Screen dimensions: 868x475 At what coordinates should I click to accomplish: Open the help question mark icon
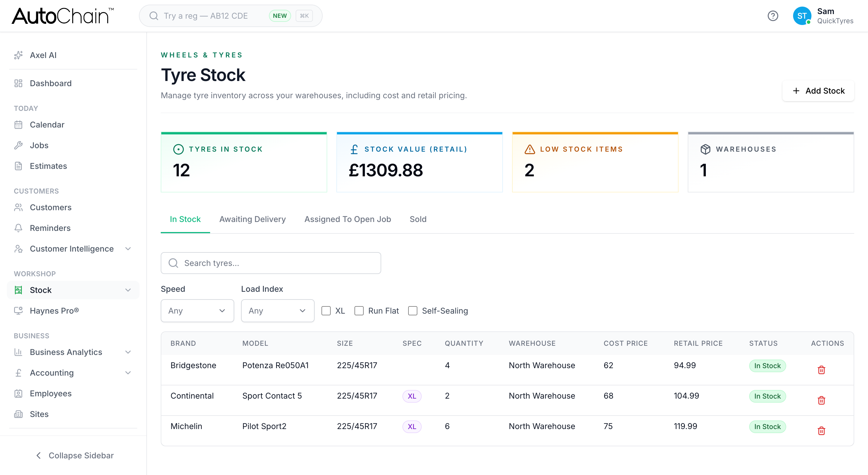[773, 16]
